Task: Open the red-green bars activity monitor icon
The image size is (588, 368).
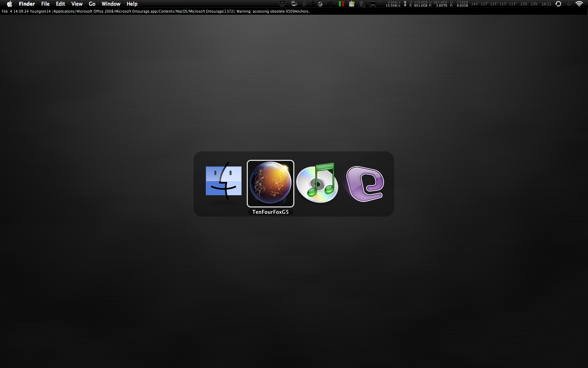Action: pos(341,4)
